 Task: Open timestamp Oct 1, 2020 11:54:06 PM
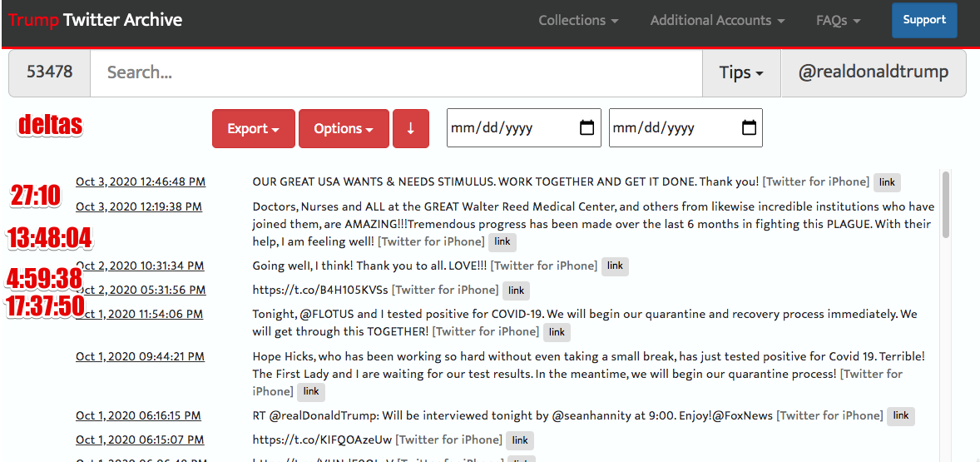coord(140,314)
